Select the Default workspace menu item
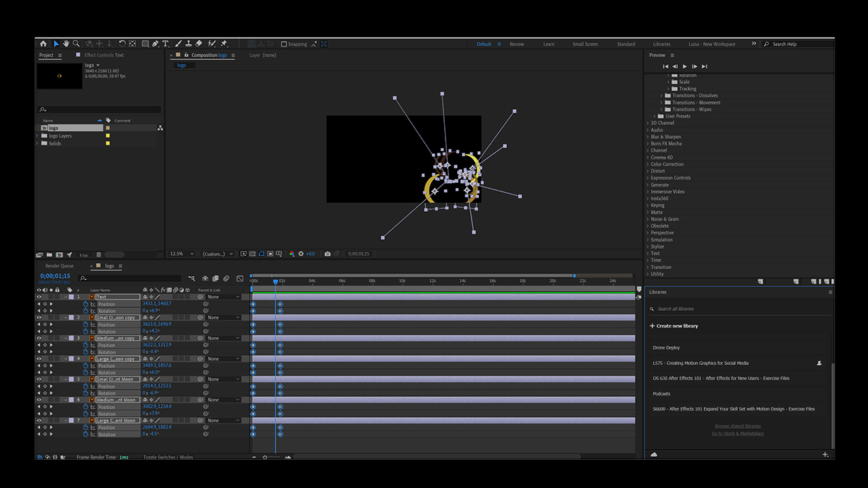 483,43
